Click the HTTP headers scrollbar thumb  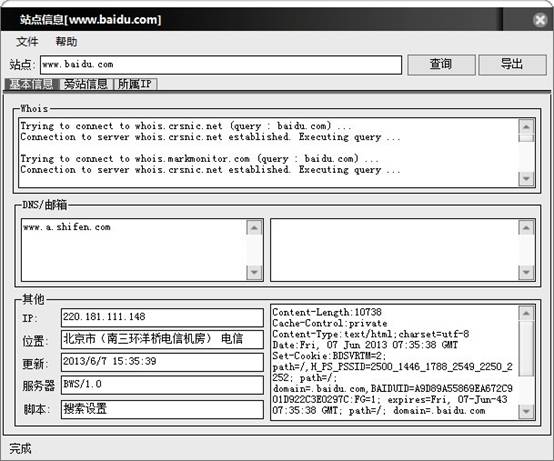point(526,348)
